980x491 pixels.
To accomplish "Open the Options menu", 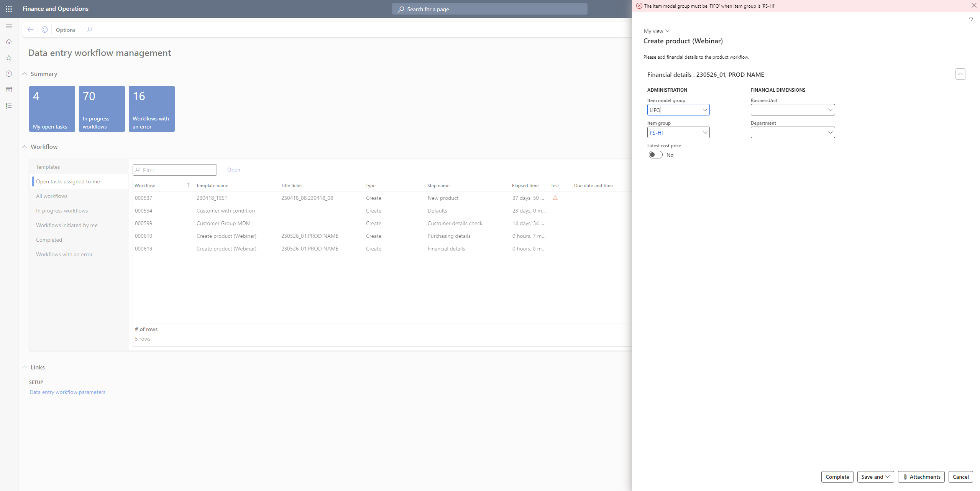I will tap(66, 30).
